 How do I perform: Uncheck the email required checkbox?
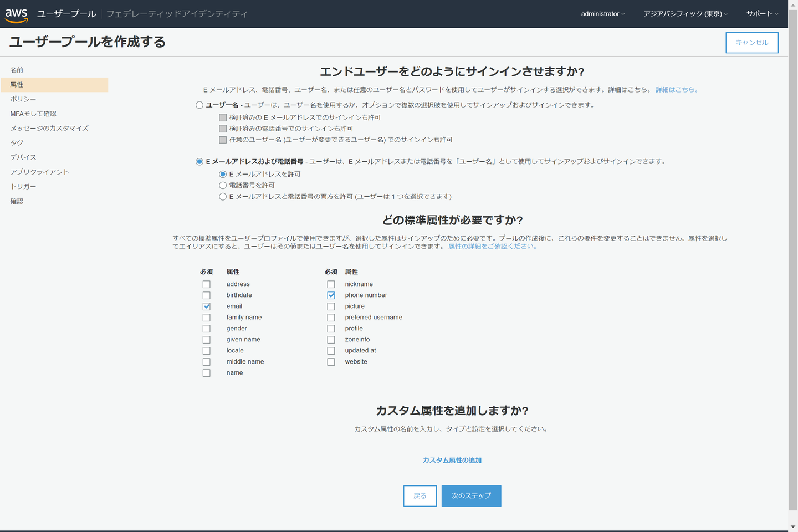(x=207, y=306)
